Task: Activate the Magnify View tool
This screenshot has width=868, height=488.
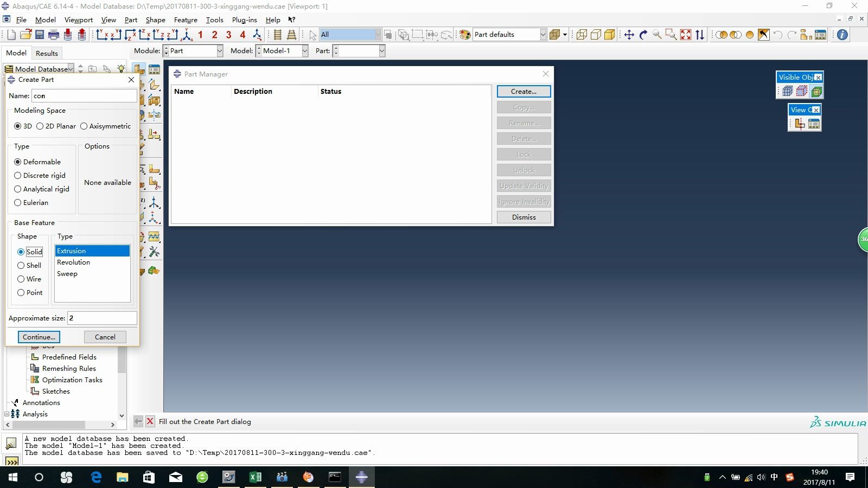Action: pos(658,35)
